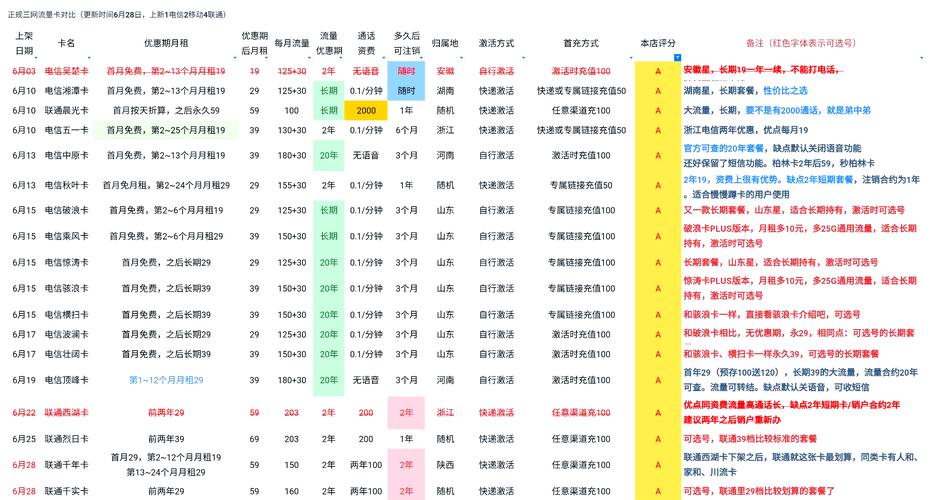Image resolution: width=933 pixels, height=500 pixels.
Task: Click 两年100 call fee in 联通千年卡 row
Action: coord(366,465)
